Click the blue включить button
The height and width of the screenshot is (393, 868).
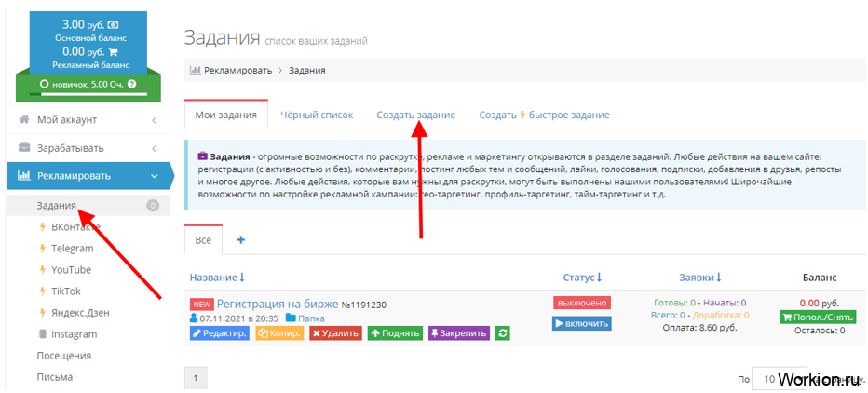(x=582, y=323)
